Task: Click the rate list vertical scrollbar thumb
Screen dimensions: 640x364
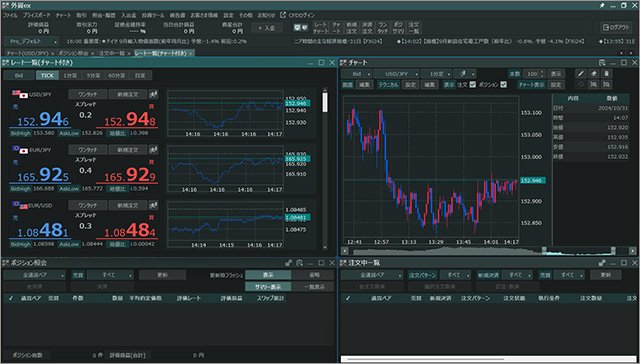Action: point(325,102)
